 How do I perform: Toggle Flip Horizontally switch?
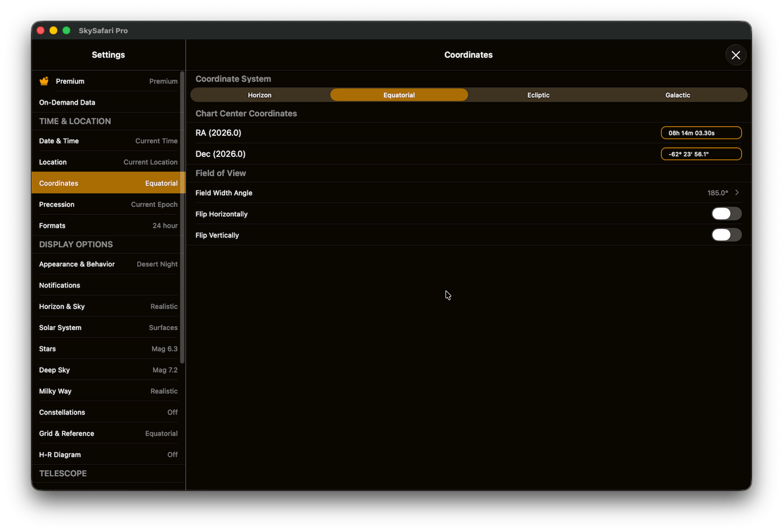point(726,214)
